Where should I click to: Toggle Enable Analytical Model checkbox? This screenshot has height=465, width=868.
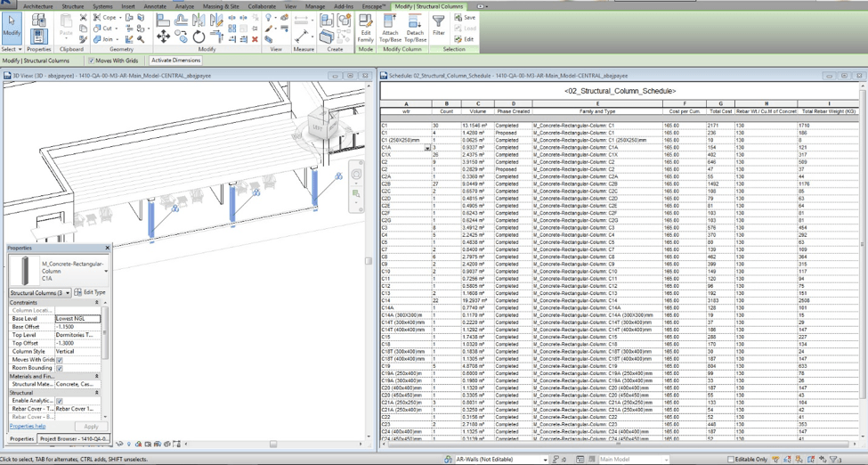(x=60, y=401)
